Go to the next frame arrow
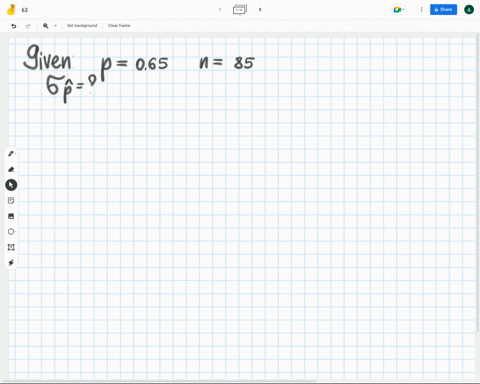480x384 pixels. pos(260,10)
